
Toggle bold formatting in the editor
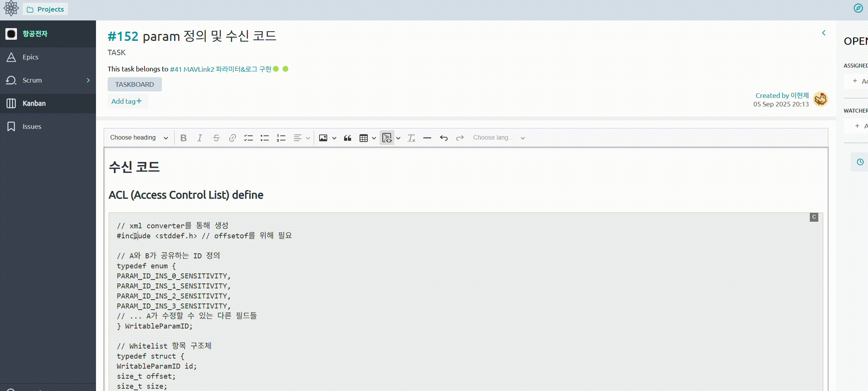pyautogui.click(x=184, y=138)
